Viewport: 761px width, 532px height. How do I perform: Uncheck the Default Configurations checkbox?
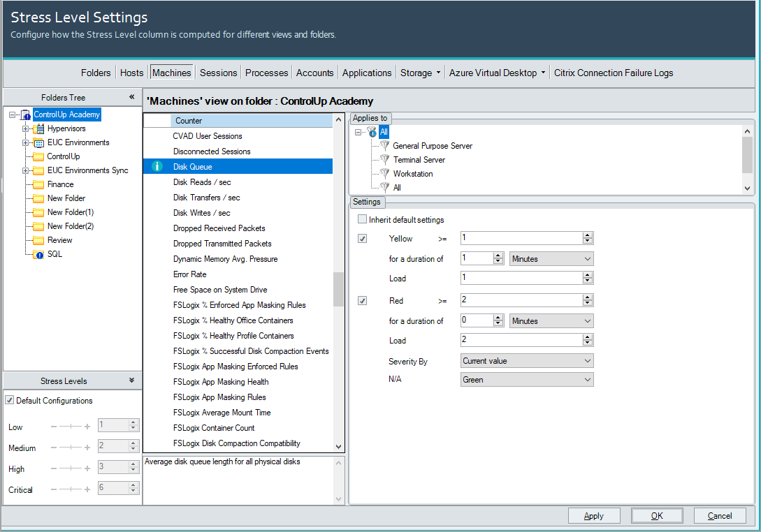click(x=9, y=401)
